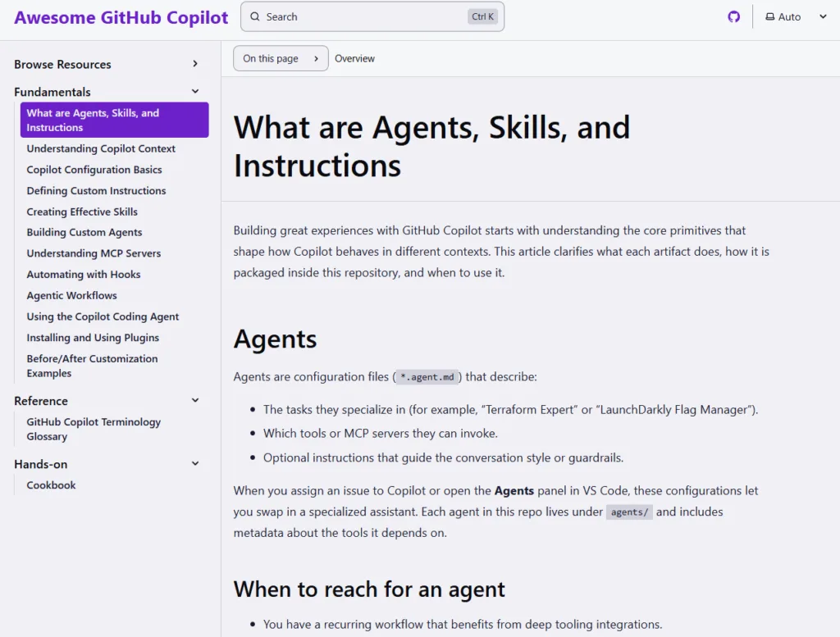Image resolution: width=840 pixels, height=637 pixels.
Task: Open the theme selection dropdown chevron
Action: [823, 16]
